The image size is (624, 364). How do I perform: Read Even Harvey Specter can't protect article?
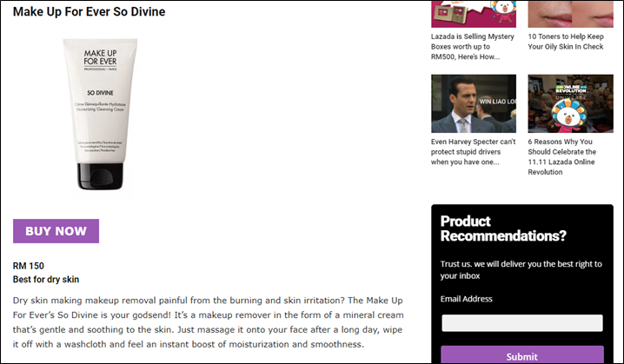click(x=473, y=151)
